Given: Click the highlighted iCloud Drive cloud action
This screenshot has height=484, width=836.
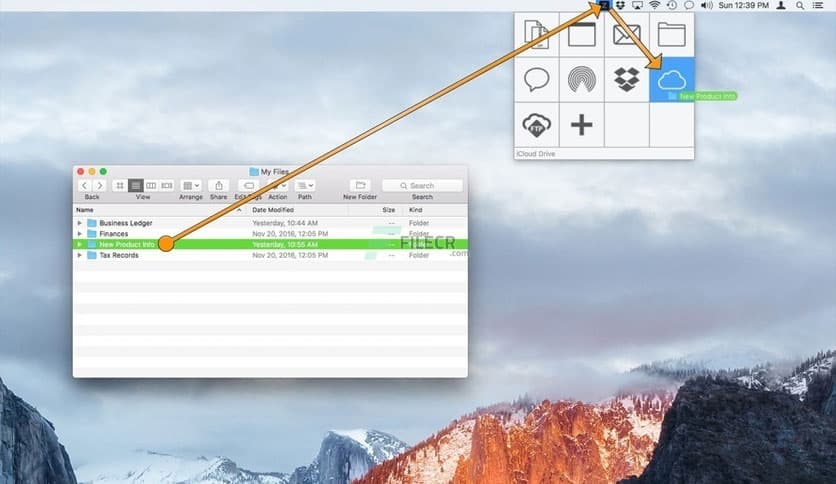Looking at the screenshot, I should pyautogui.click(x=672, y=79).
